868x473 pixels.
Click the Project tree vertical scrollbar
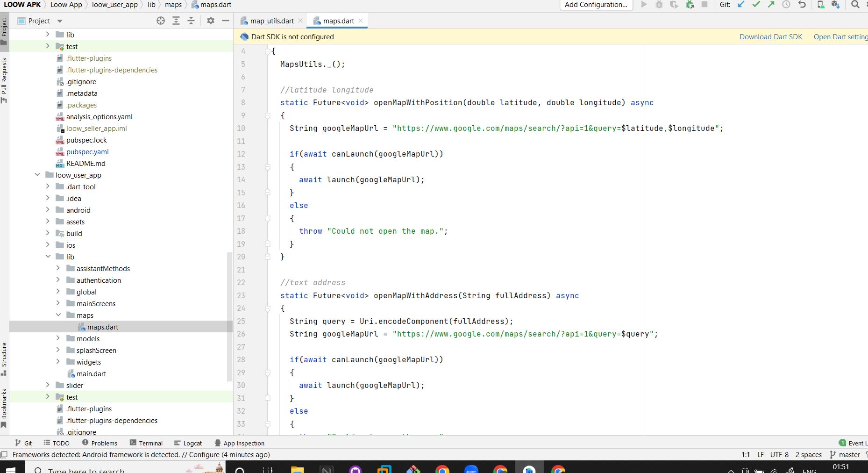(229, 317)
